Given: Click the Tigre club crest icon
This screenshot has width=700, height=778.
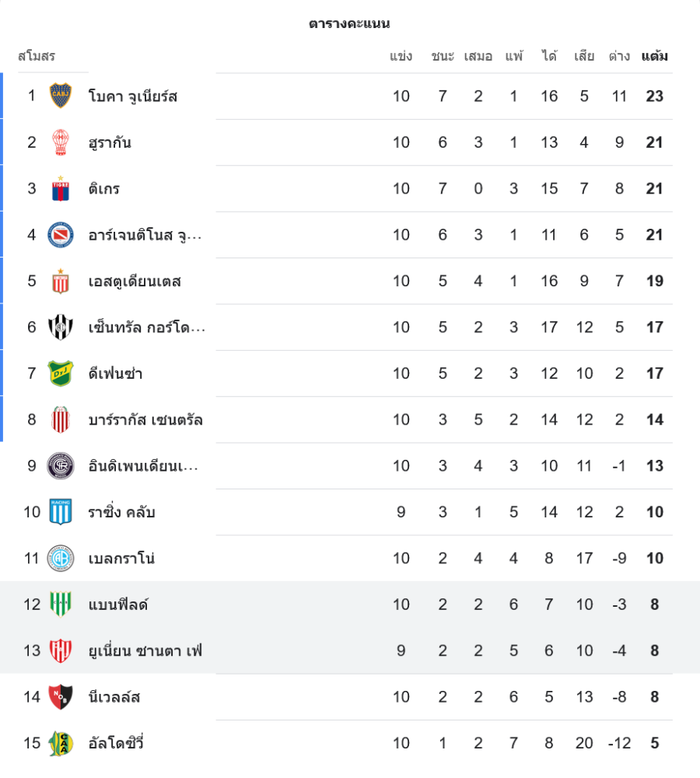Looking at the screenshot, I should click(61, 189).
